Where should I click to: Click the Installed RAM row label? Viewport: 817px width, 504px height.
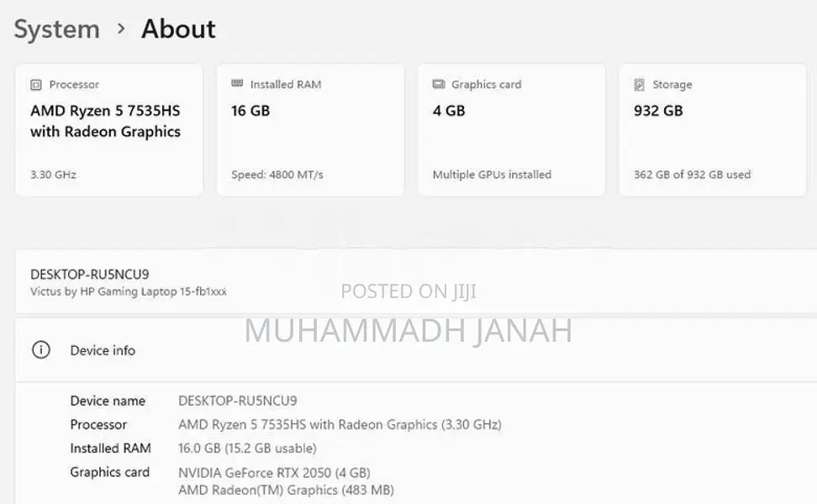[x=110, y=448]
